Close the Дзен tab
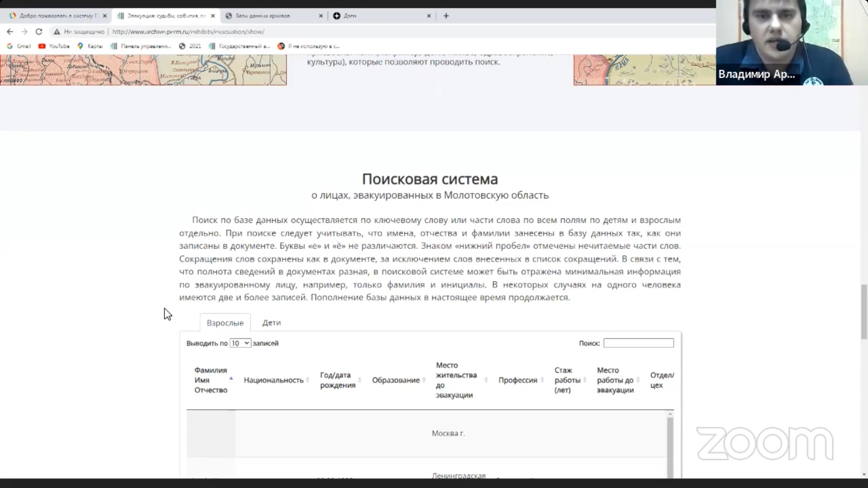Screen dimensions: 868x488 click(429, 16)
